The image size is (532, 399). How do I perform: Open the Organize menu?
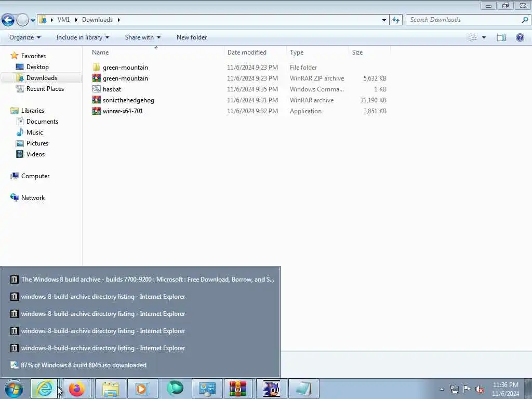(25, 37)
